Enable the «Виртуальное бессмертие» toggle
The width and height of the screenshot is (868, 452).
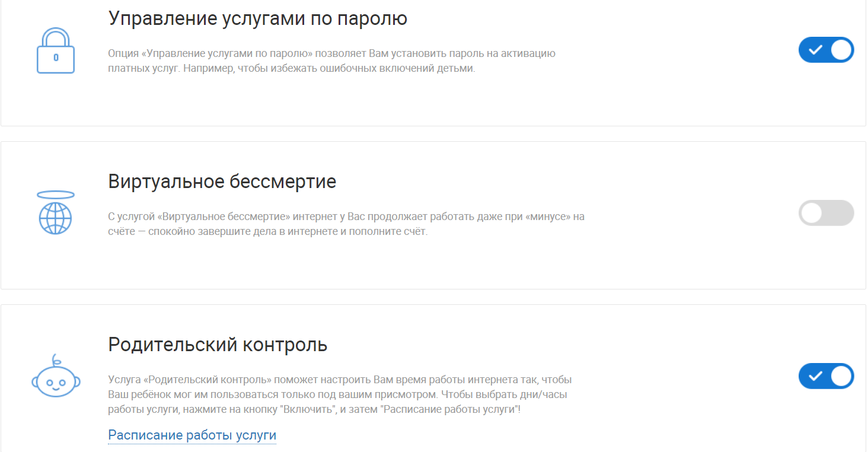[826, 213]
